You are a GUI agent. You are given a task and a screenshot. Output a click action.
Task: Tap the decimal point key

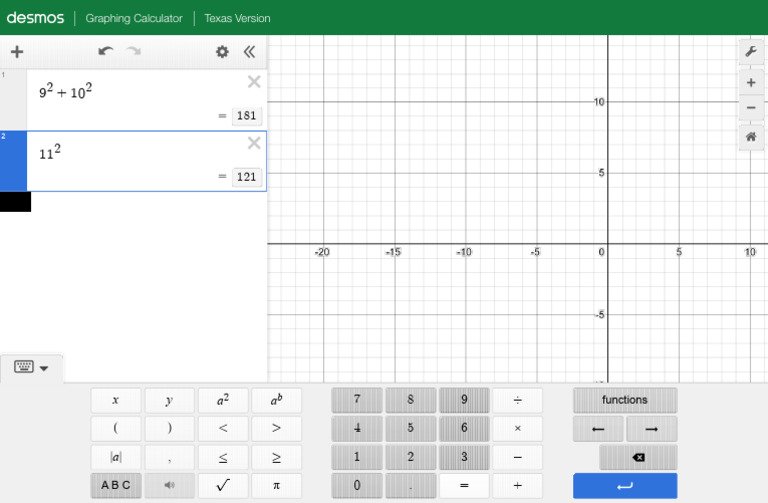point(410,485)
